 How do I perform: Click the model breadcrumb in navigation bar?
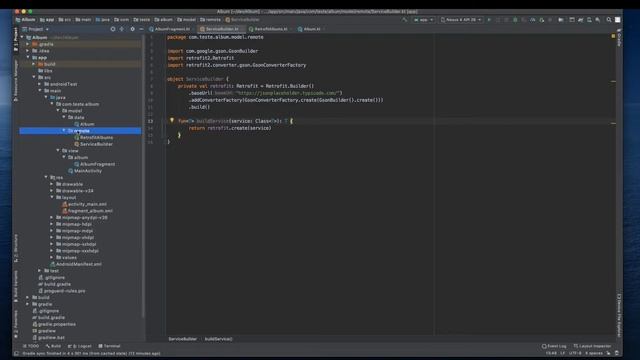pyautogui.click(x=187, y=20)
